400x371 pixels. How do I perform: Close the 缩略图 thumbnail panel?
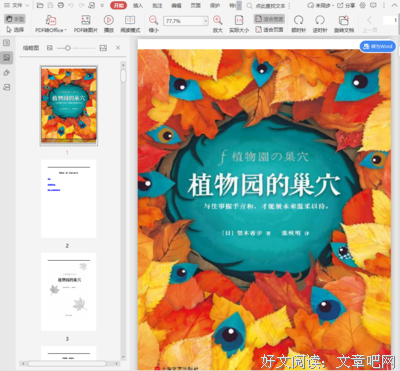pos(118,48)
